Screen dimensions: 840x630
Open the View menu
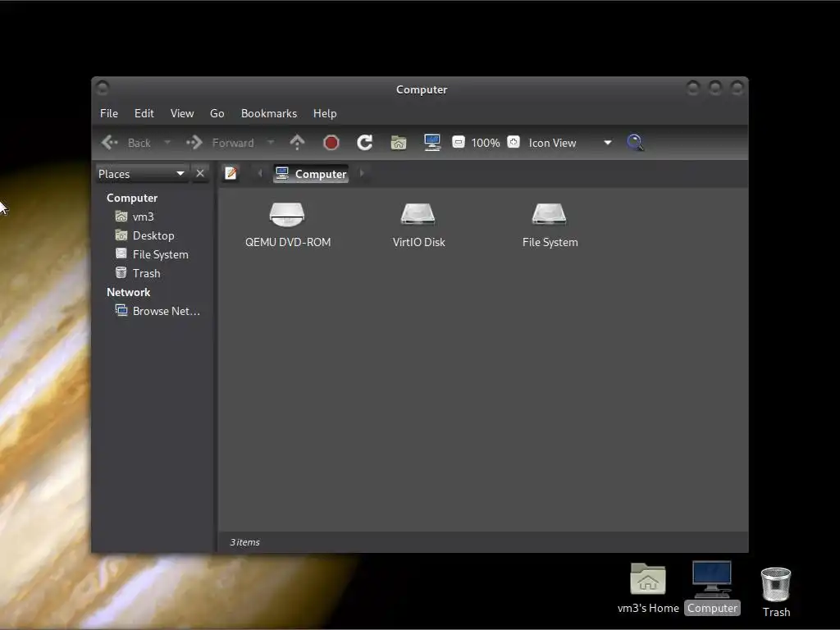[x=182, y=113]
